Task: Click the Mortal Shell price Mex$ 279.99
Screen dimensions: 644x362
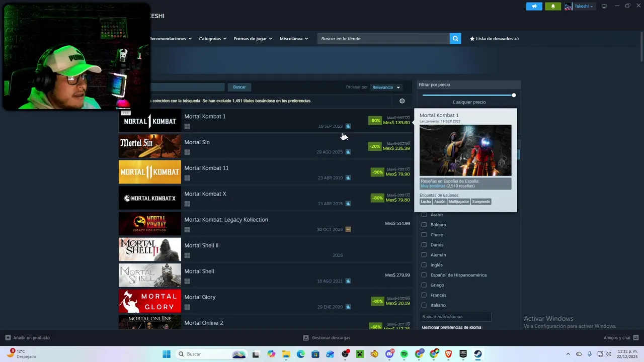Action: (397, 275)
